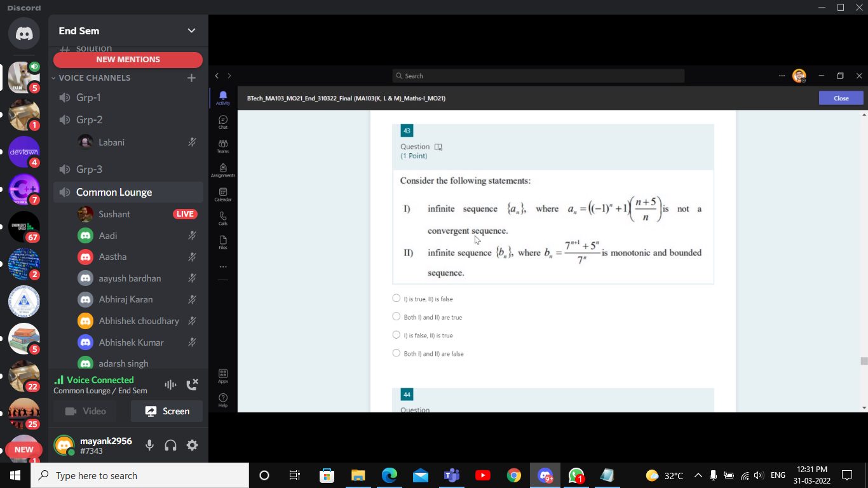Close the quiz with the Close button
The height and width of the screenshot is (488, 868).
[841, 98]
